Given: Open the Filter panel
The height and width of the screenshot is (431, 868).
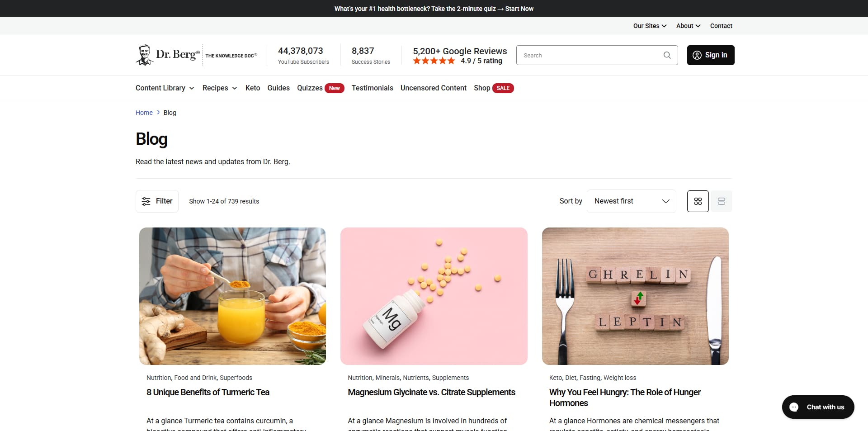Looking at the screenshot, I should [157, 201].
